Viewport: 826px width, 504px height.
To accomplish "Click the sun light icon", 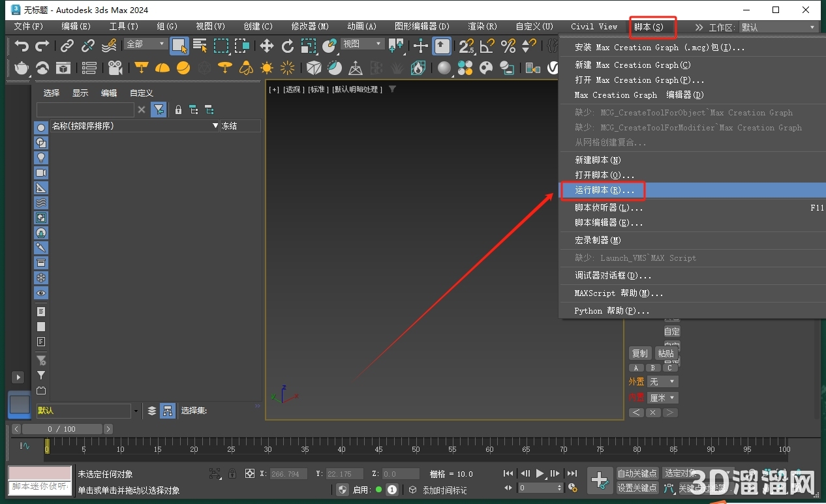I will tap(267, 68).
